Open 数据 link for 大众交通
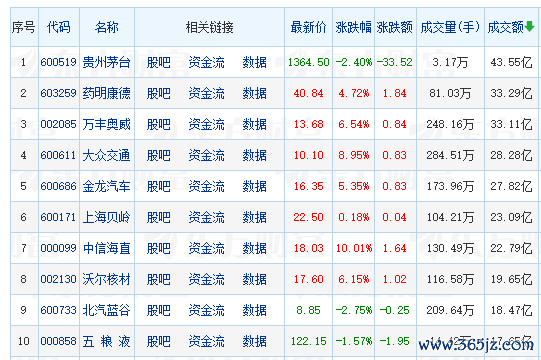Screen dimensions: 541x360 (x=255, y=155)
